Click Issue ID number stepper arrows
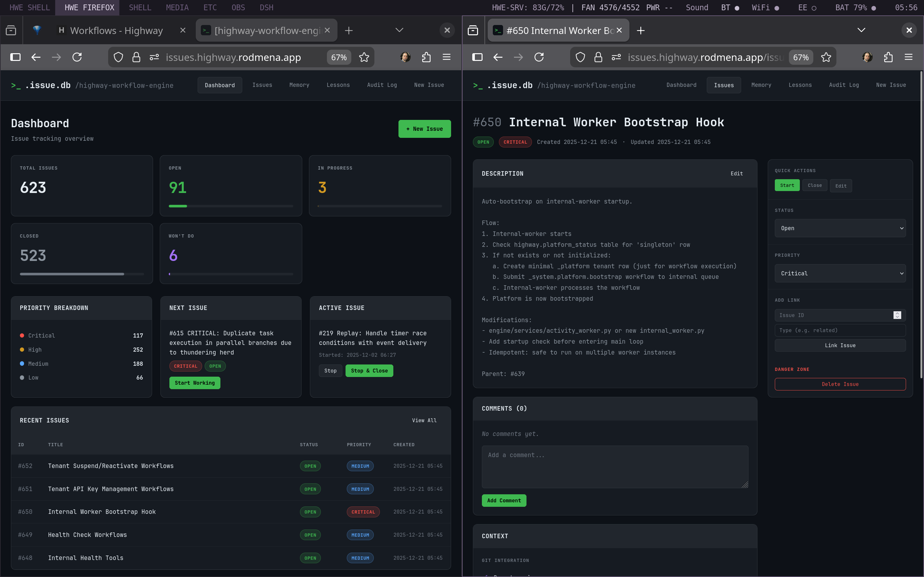Screen dimensions: 924x577 point(897,315)
